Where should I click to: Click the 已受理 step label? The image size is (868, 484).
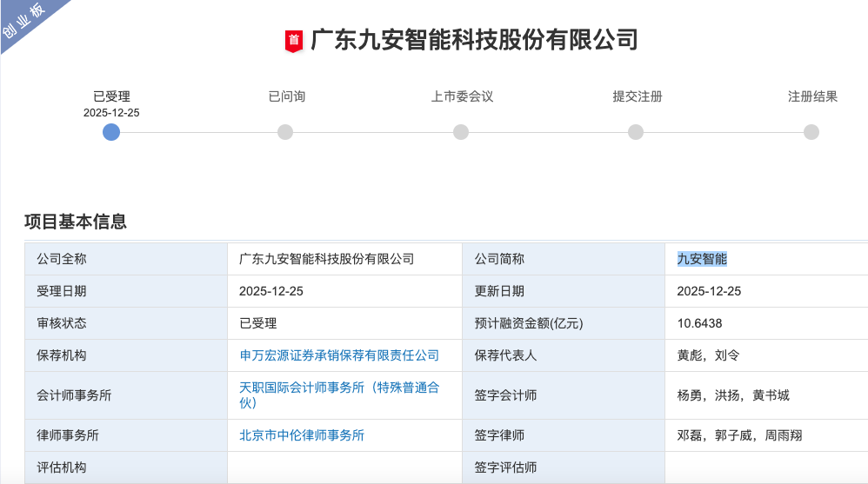pos(111,96)
